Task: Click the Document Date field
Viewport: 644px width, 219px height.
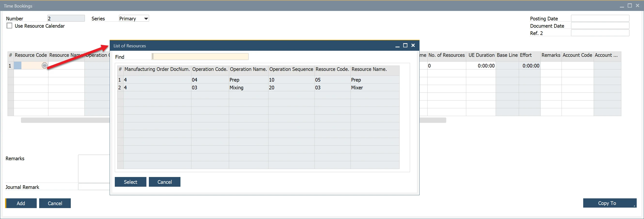Action: 600,26
